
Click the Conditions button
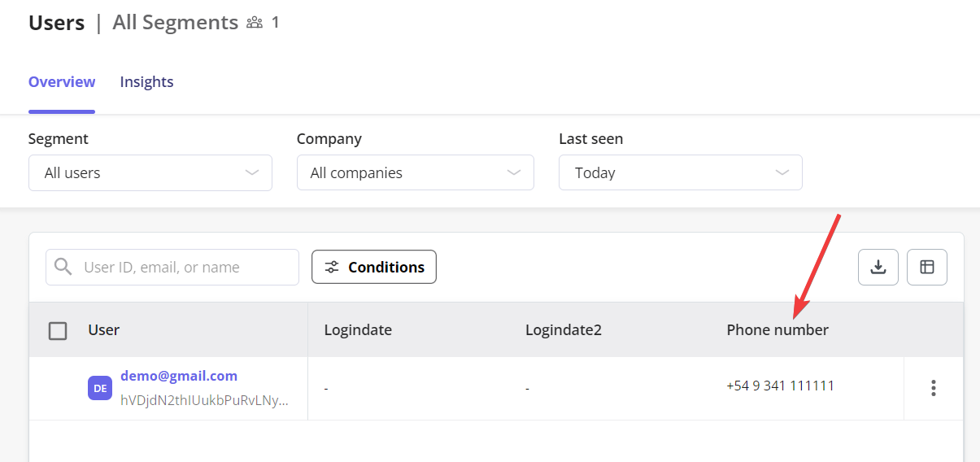coord(374,267)
